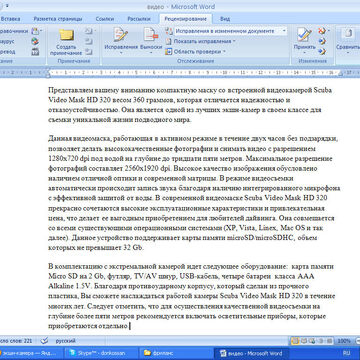360x360 pixels.
Task: Click the reject change icon in Изменения
Action: pos(322,31)
